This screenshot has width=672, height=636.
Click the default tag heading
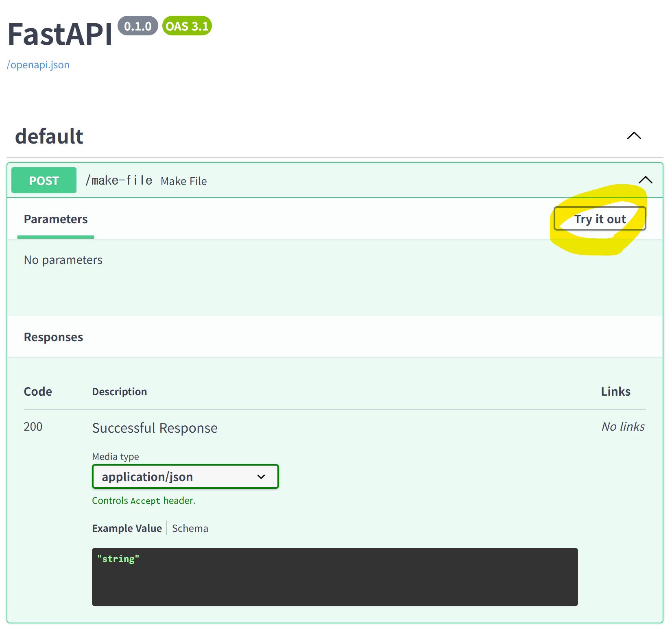point(49,136)
